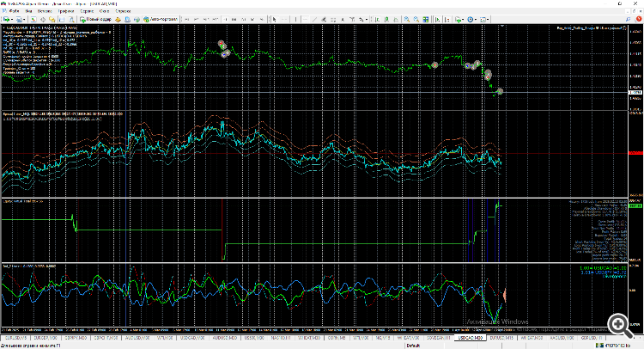This screenshot has height=349, width=644.
Task: Switch timeframe to W1
Action: pyautogui.click(x=252, y=19)
